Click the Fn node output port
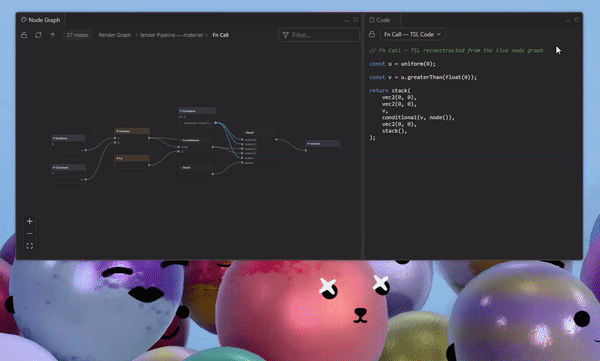 pyautogui.click(x=149, y=165)
